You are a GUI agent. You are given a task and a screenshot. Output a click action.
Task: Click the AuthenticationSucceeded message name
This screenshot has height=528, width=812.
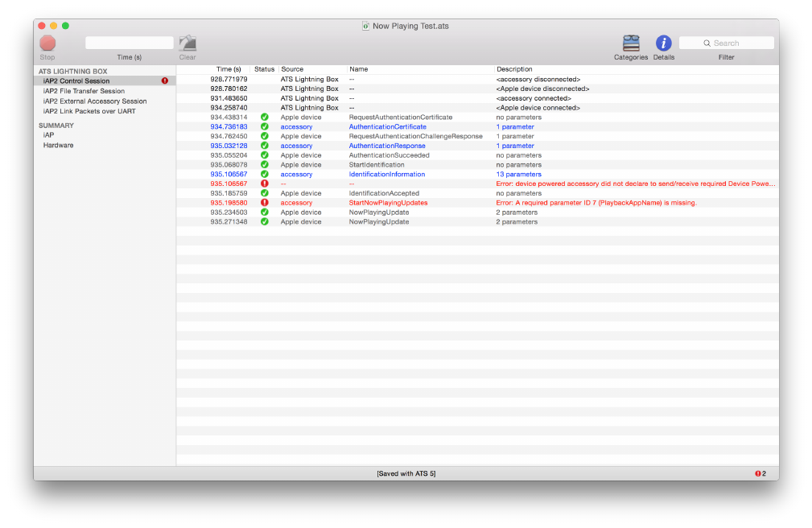click(x=389, y=155)
